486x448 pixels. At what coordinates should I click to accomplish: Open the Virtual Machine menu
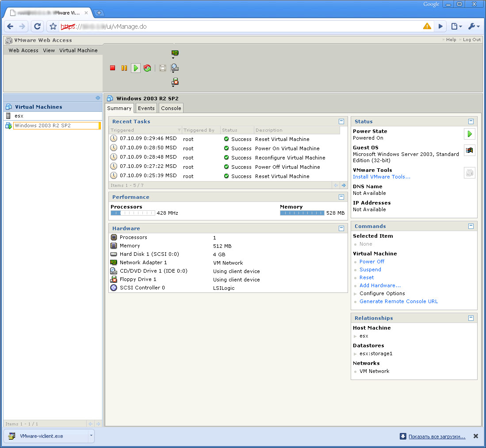78,50
